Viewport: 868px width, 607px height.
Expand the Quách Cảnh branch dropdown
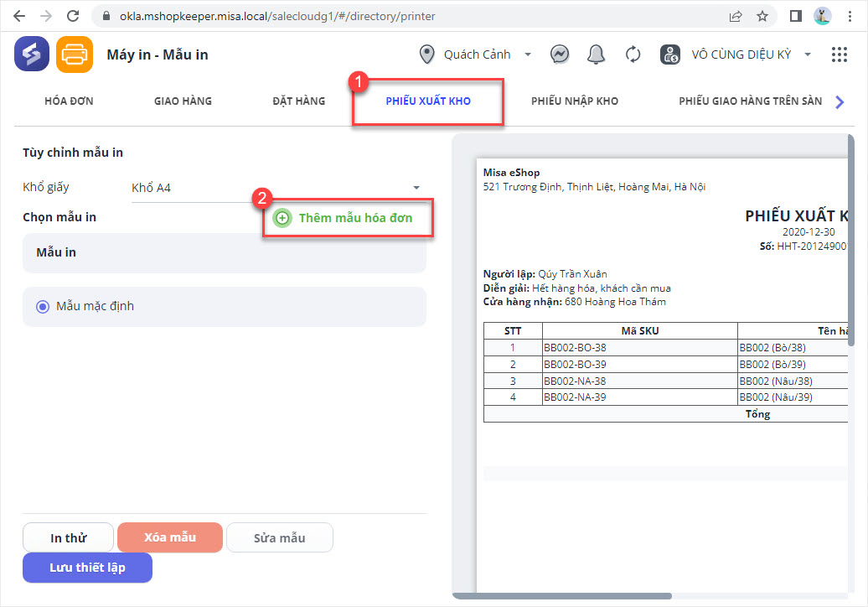click(x=528, y=54)
